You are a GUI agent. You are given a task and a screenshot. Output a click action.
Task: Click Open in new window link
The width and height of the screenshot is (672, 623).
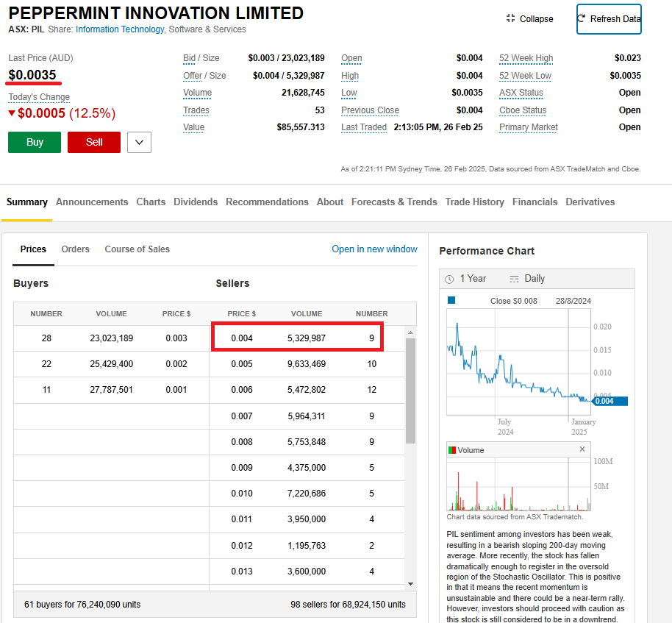tap(374, 249)
